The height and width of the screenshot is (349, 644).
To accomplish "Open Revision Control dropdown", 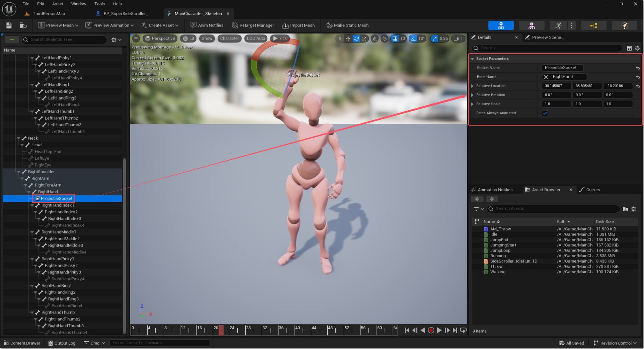I will point(615,343).
